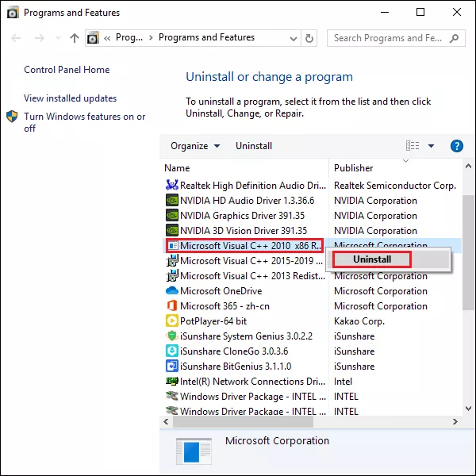Click the scroll left arrow
The width and height of the screenshot is (476, 476).
point(166,422)
